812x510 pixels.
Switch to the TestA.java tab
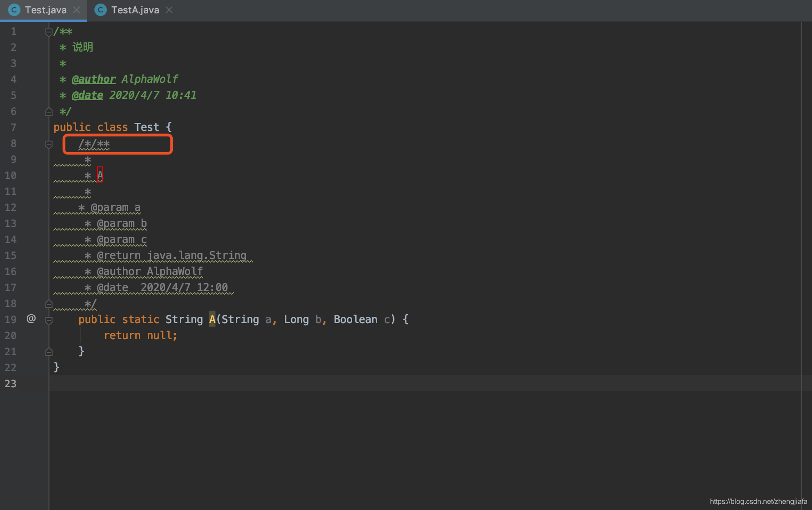coord(134,10)
